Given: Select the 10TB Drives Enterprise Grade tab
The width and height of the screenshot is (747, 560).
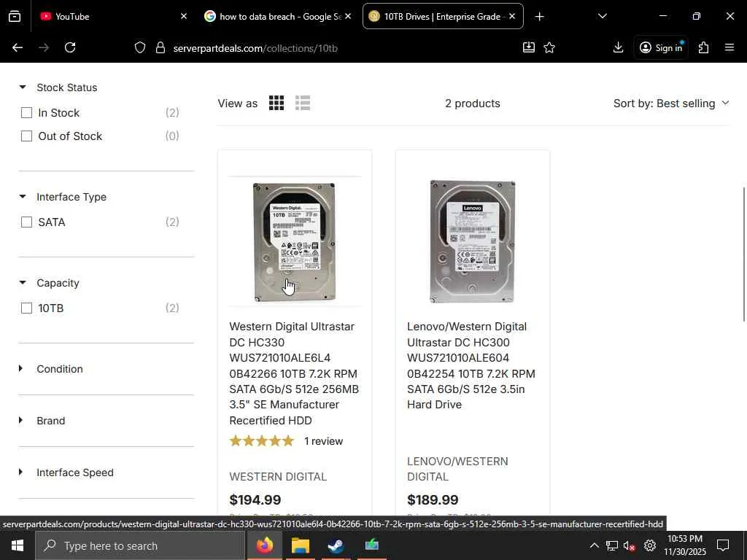Looking at the screenshot, I should pos(443,16).
